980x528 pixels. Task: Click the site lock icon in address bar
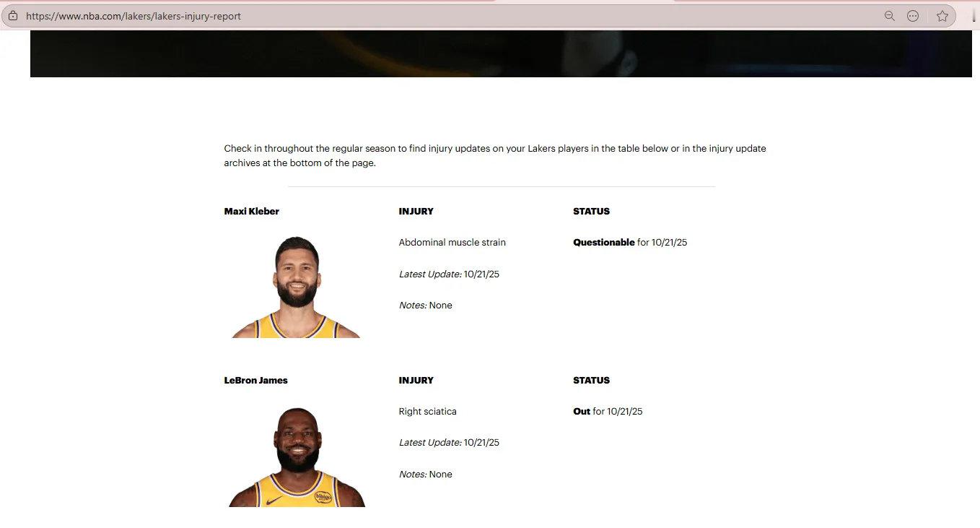pyautogui.click(x=13, y=16)
